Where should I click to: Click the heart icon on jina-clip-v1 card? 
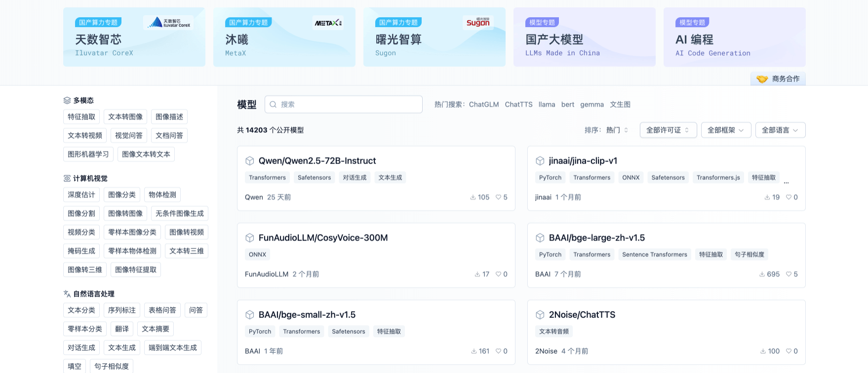(x=789, y=197)
